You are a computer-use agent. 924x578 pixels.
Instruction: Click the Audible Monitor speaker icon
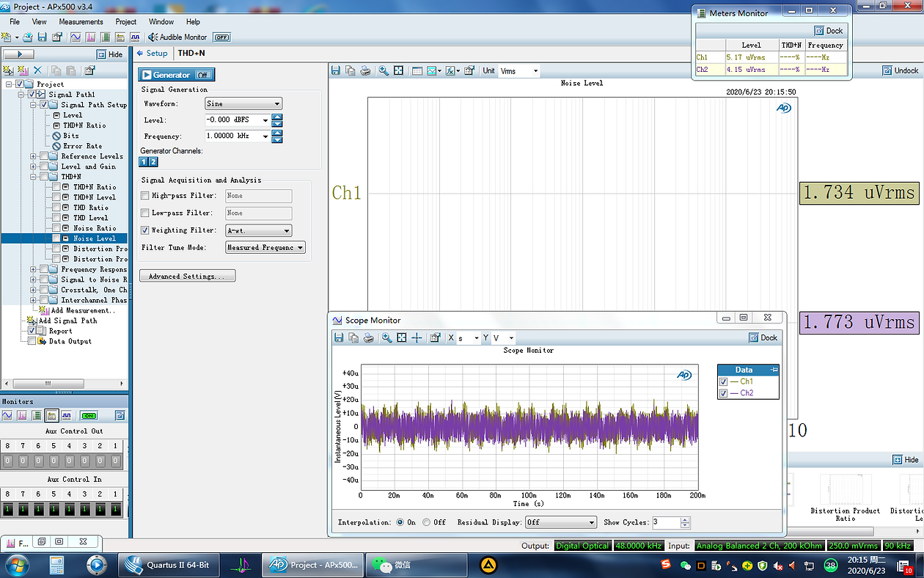pos(153,37)
